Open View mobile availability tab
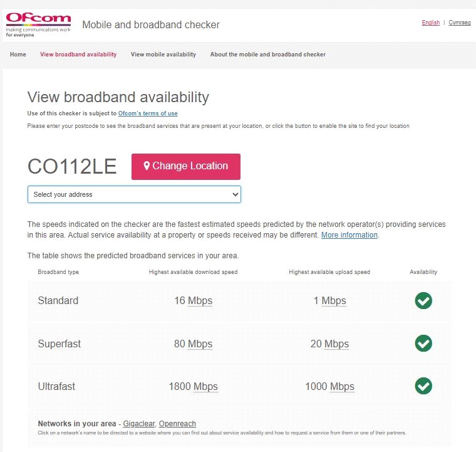The height and width of the screenshot is (452, 476). coord(163,55)
